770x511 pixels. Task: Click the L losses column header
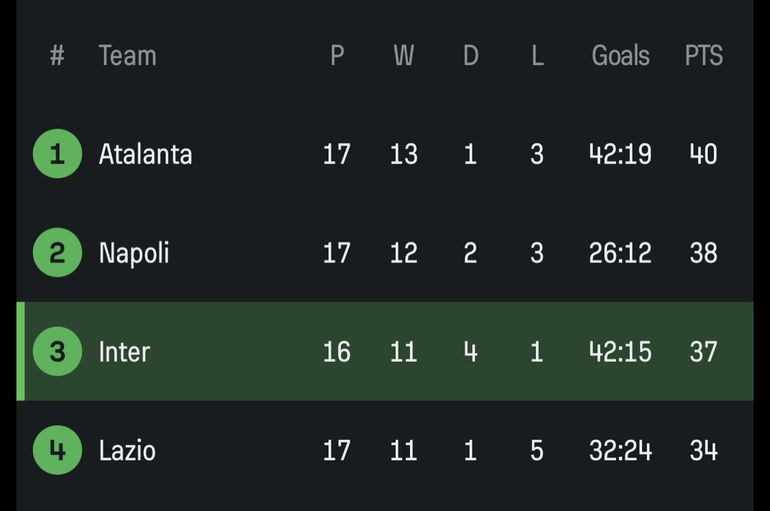(537, 56)
